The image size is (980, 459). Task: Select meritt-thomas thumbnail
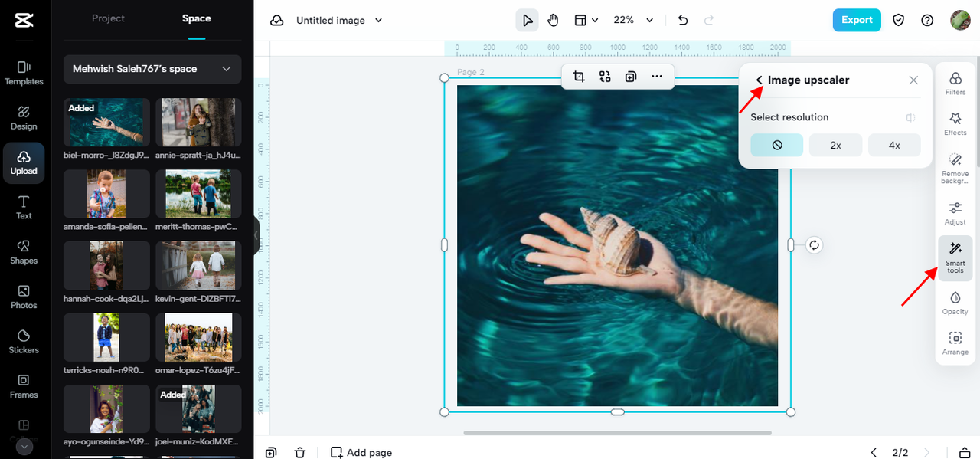(x=198, y=194)
